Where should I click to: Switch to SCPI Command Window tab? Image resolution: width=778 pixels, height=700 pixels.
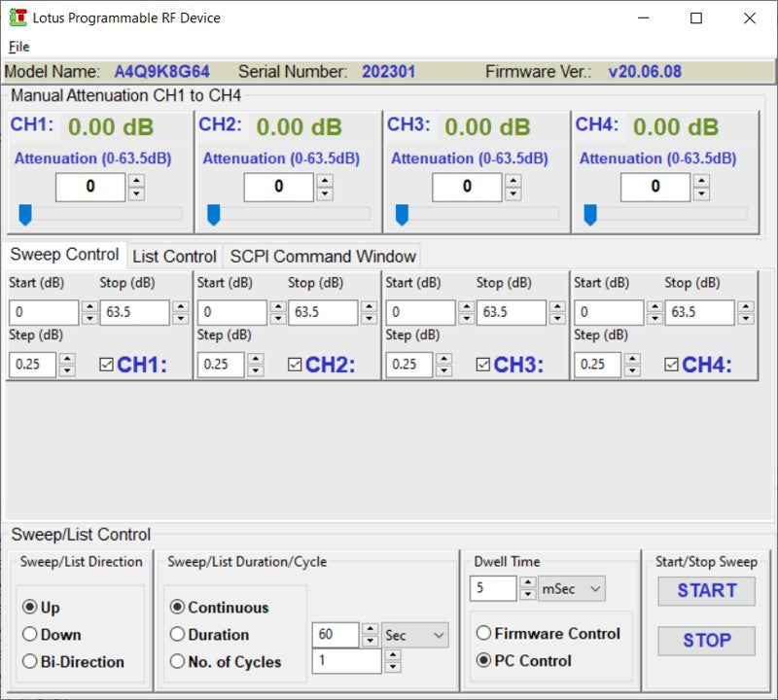322,256
